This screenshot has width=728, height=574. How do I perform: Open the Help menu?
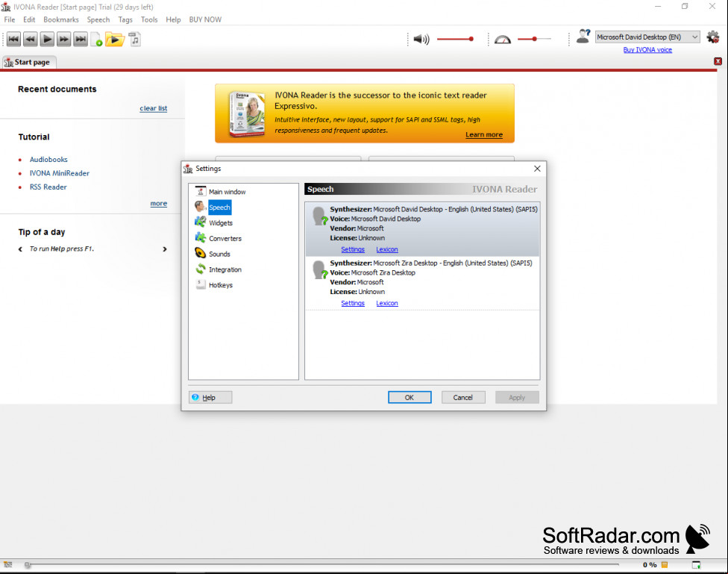173,19
